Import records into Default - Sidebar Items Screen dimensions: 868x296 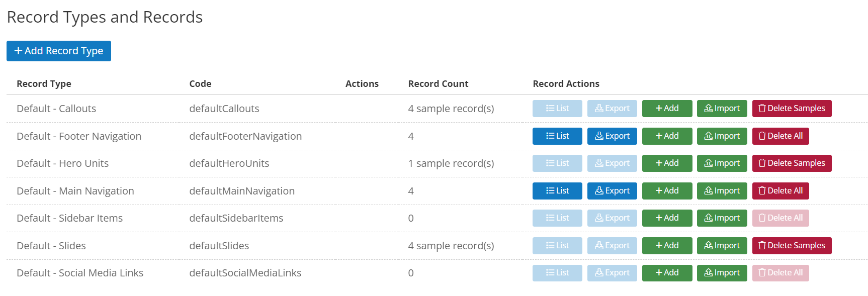click(722, 218)
